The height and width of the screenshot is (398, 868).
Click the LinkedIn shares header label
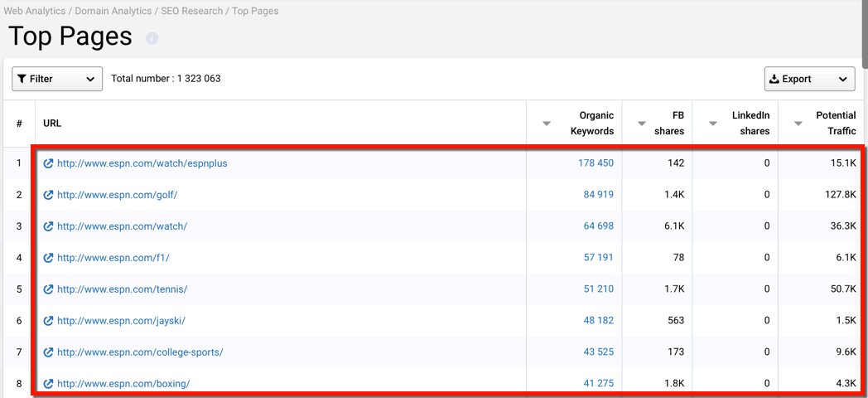(750, 124)
